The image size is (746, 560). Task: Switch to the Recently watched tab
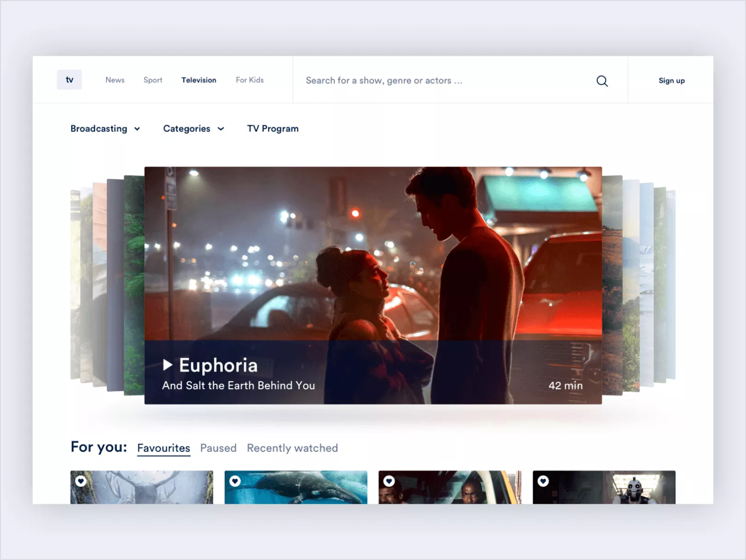coord(292,448)
